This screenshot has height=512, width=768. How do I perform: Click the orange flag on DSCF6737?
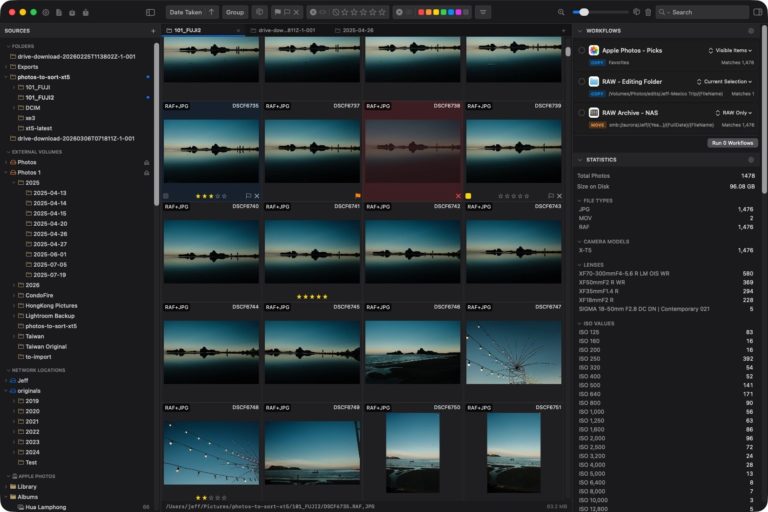tap(358, 195)
